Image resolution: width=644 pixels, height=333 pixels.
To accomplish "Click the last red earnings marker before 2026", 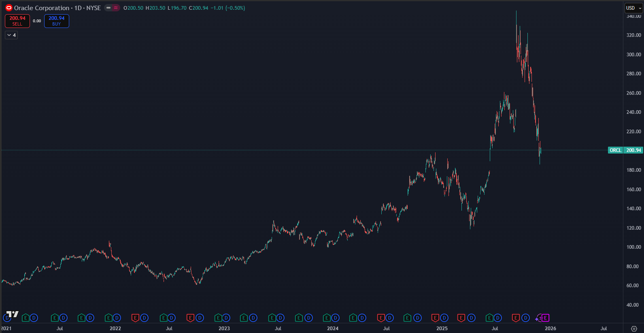I will 516,318.
